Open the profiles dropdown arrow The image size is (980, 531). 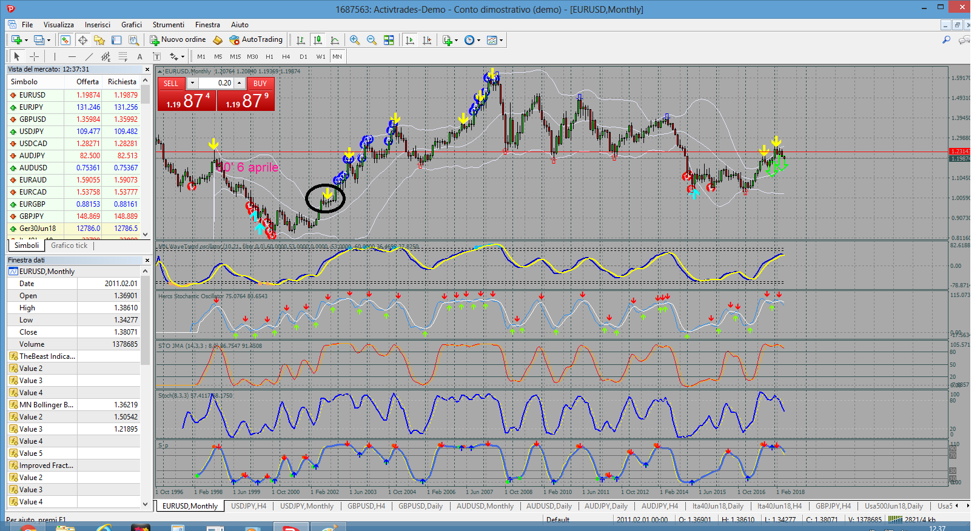tap(49, 41)
